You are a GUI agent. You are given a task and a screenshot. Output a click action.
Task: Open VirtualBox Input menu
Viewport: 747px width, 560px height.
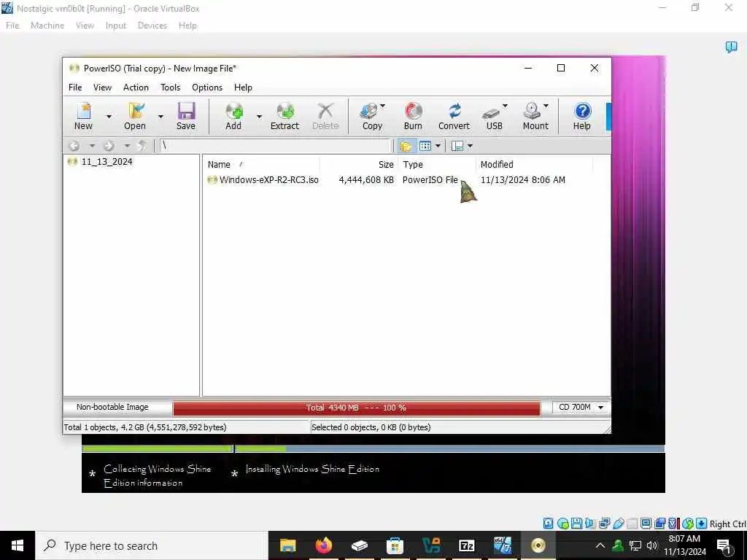pyautogui.click(x=116, y=26)
